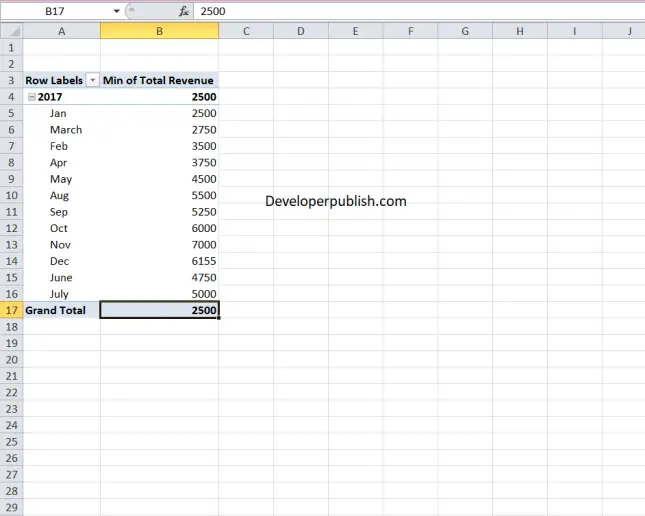Click the Select All corner triangle
The width and height of the screenshot is (645, 516).
[x=11, y=31]
